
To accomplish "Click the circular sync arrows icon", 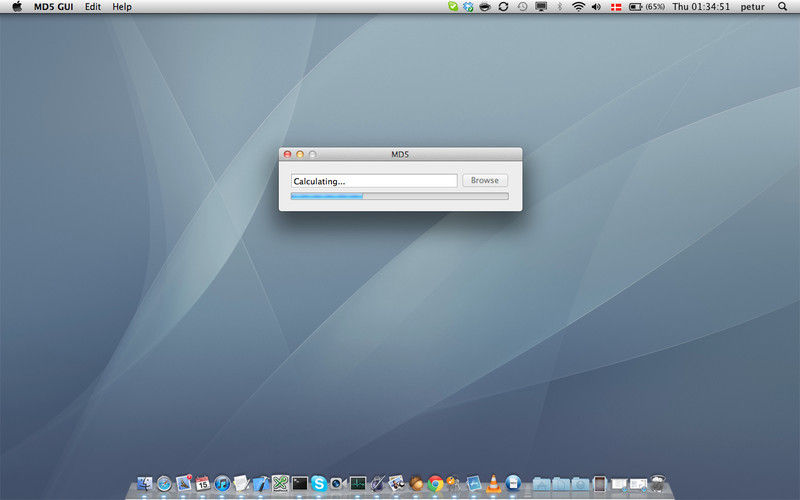I will (x=504, y=7).
